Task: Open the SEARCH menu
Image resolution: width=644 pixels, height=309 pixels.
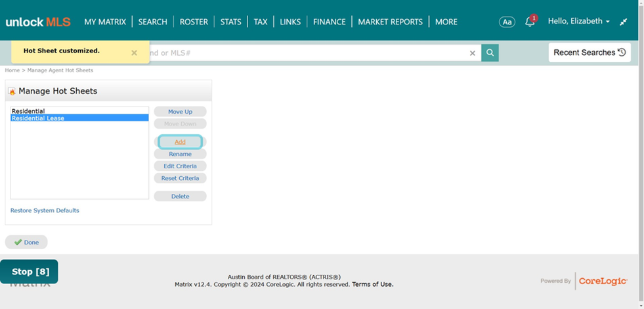Action: point(153,22)
